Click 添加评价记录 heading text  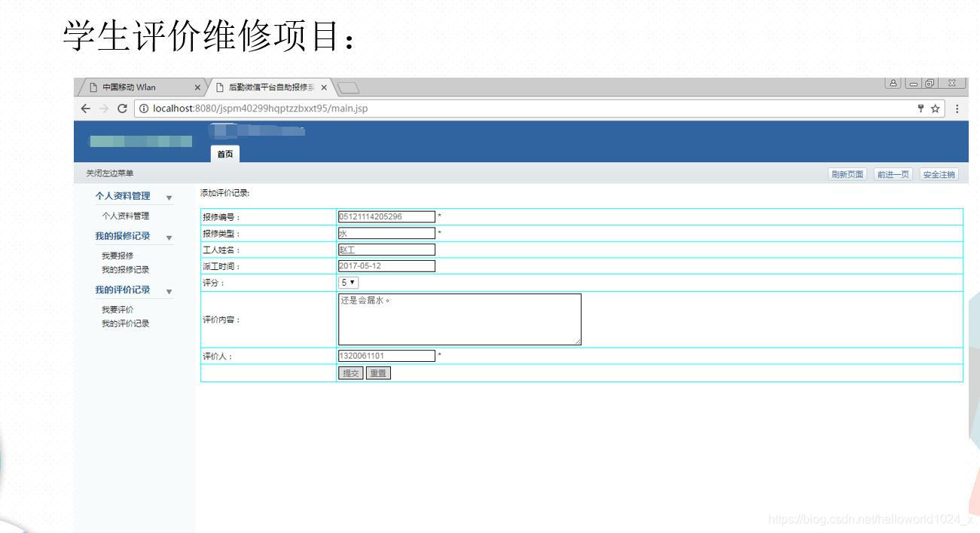225,194
